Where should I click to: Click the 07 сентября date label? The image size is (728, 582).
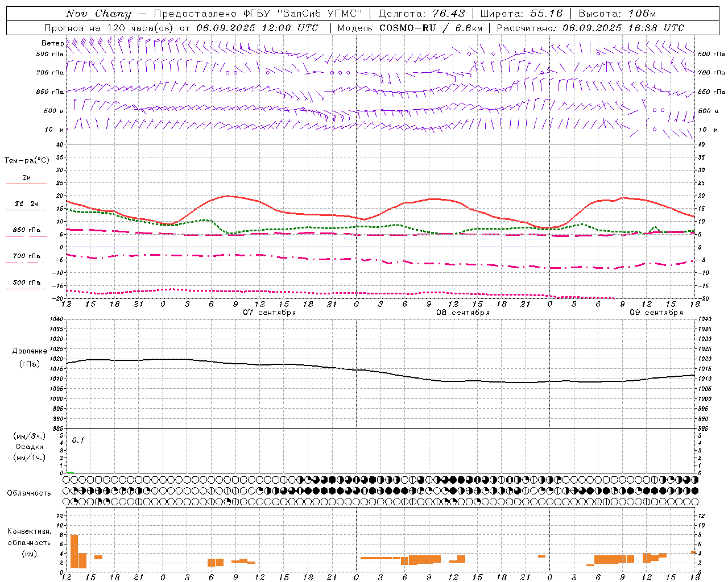(270, 313)
